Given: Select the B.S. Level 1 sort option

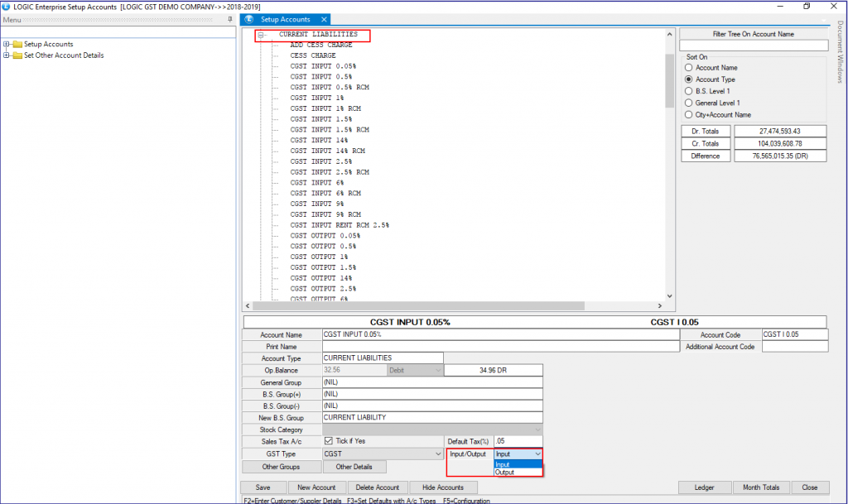Looking at the screenshot, I should [688, 91].
